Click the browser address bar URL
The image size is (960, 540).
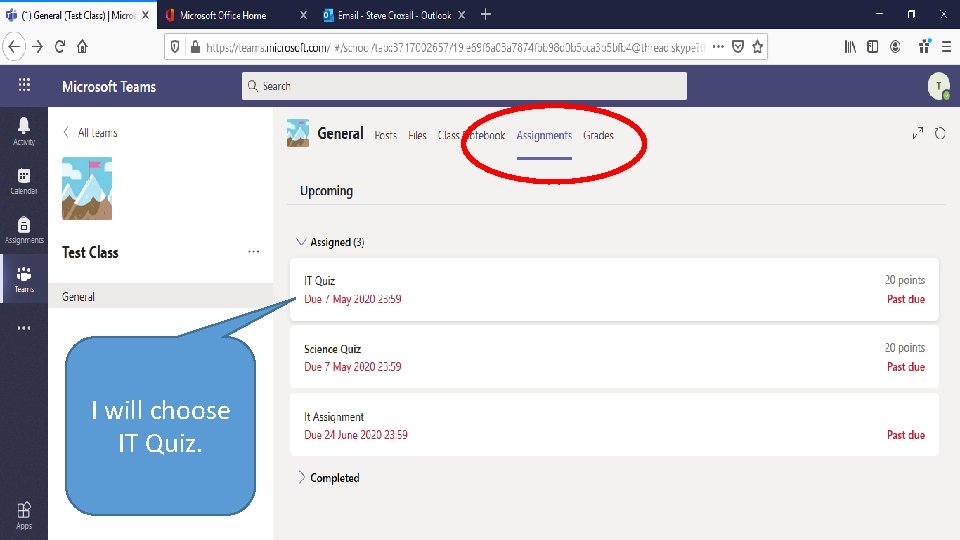click(x=454, y=47)
